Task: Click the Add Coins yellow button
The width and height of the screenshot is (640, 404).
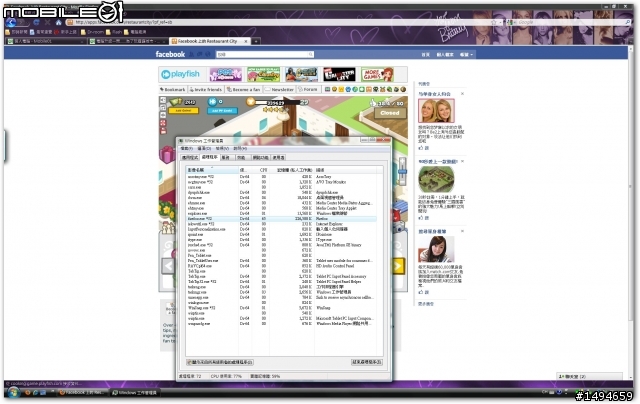Action: 183,111
